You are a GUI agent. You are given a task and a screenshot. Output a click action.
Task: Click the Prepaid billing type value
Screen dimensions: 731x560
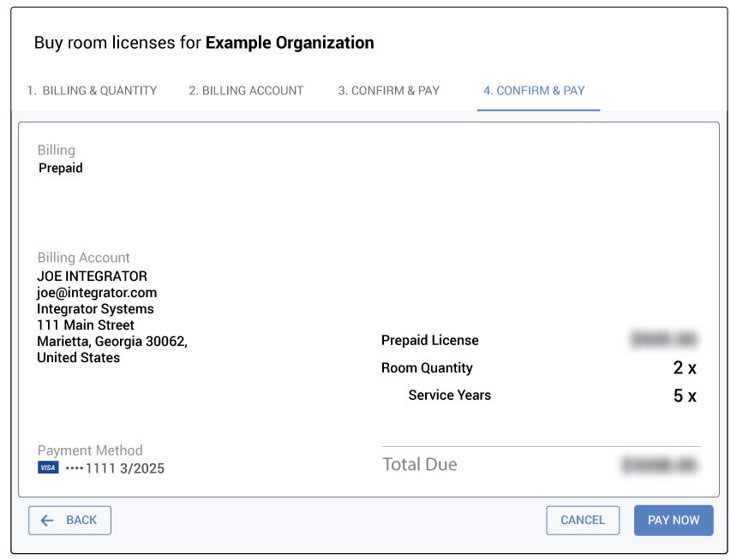(61, 169)
